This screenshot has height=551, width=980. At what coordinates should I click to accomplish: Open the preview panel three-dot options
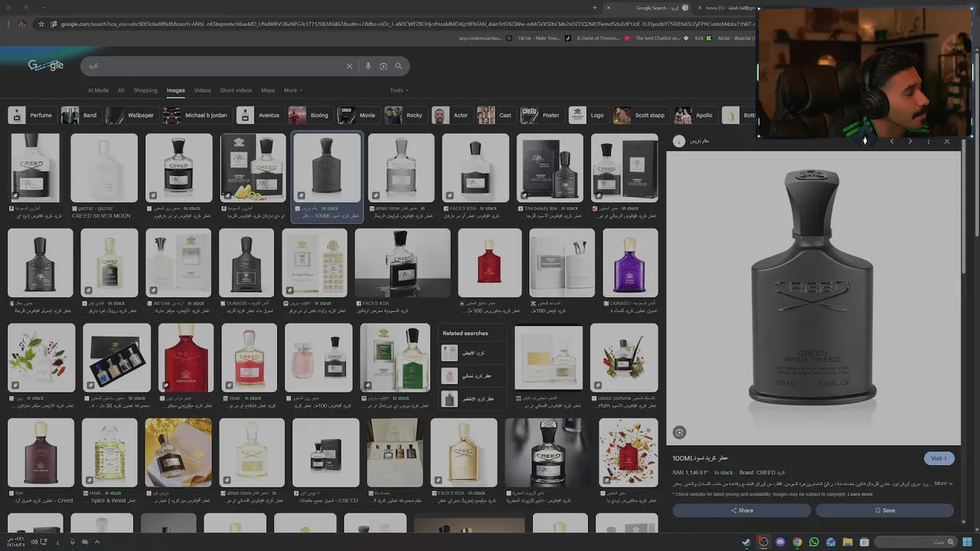tap(928, 141)
